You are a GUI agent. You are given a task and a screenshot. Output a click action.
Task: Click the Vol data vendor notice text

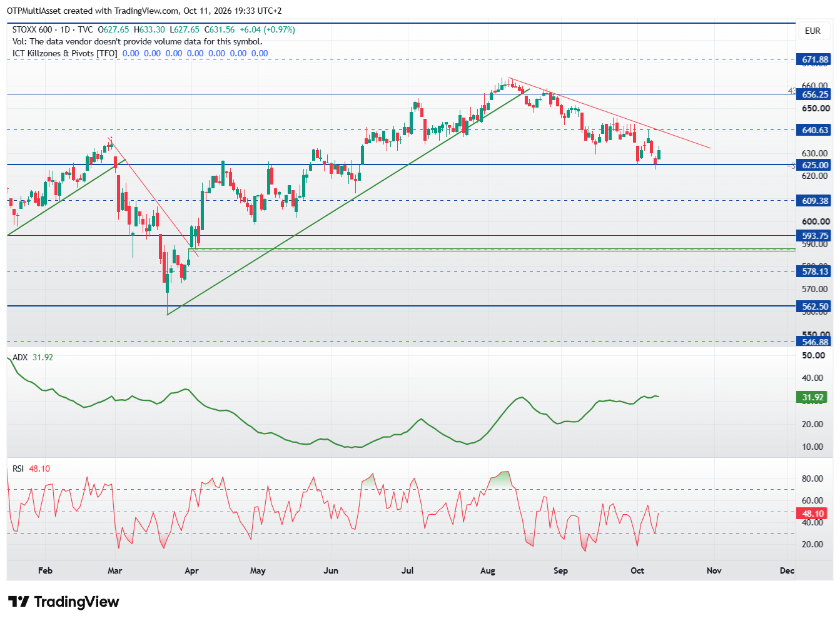point(137,41)
